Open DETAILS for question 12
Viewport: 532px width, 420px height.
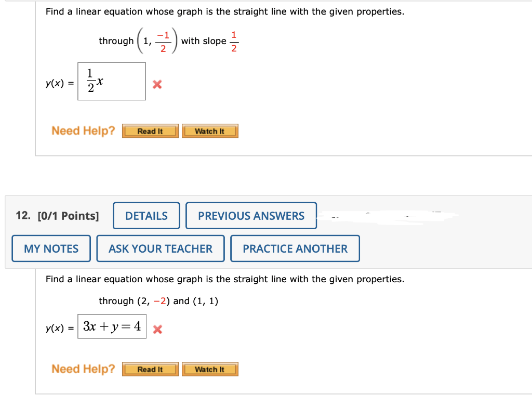tap(146, 216)
